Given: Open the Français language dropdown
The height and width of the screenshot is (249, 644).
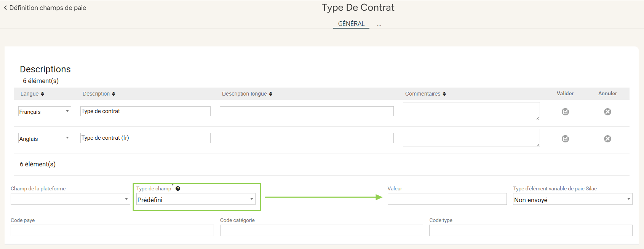Looking at the screenshot, I should (45, 112).
